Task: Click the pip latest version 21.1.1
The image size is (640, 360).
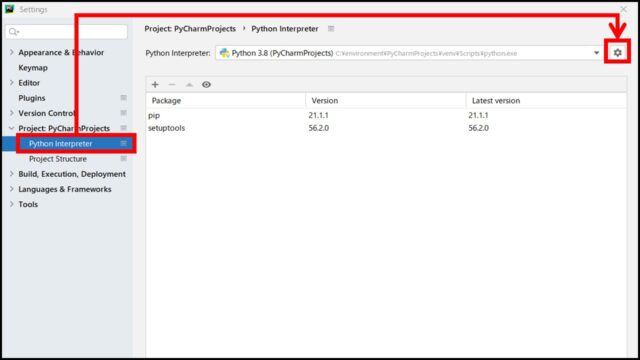Action: (478, 115)
